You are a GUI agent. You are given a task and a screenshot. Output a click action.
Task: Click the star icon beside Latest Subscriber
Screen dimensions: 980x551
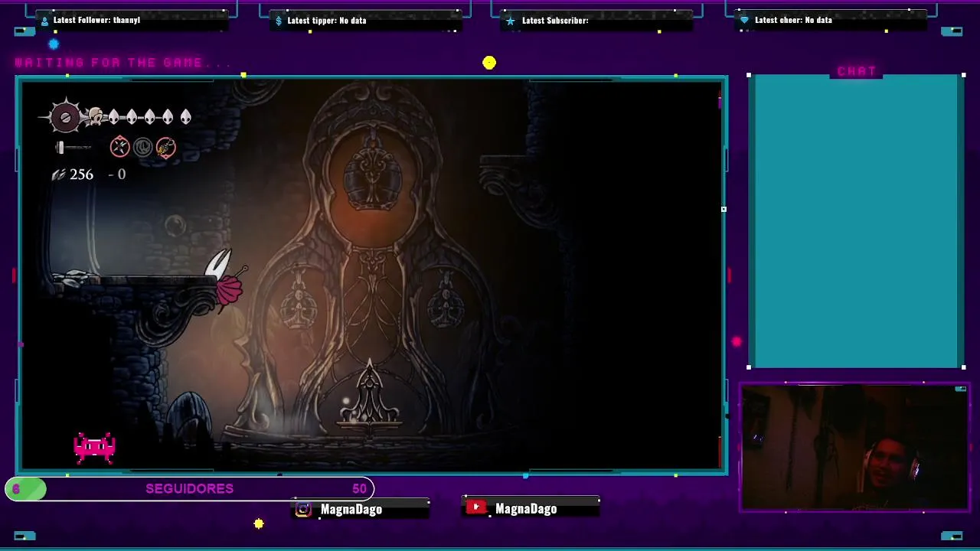pos(510,21)
